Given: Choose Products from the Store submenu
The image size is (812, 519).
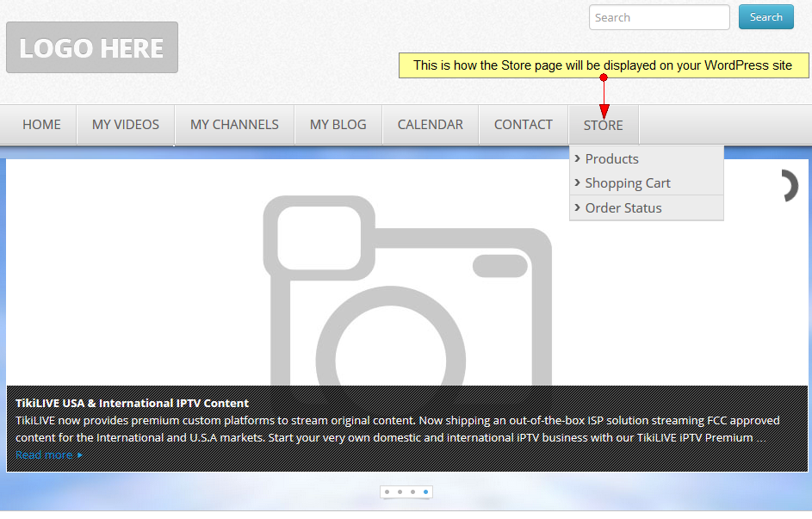Looking at the screenshot, I should tap(611, 159).
